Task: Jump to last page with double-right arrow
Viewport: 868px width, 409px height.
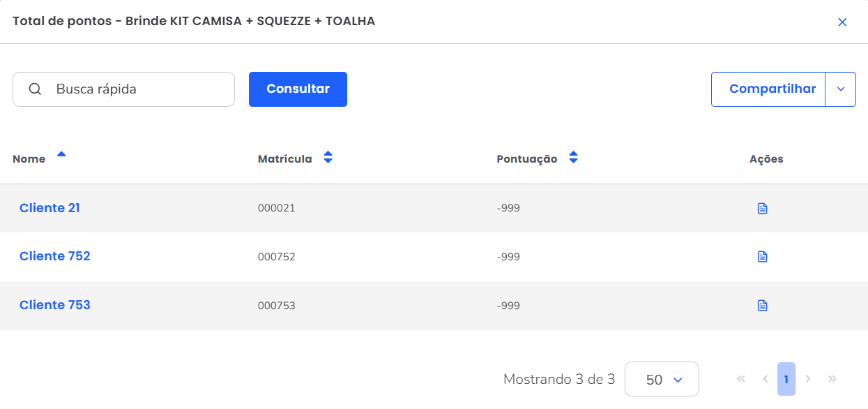Action: point(832,379)
